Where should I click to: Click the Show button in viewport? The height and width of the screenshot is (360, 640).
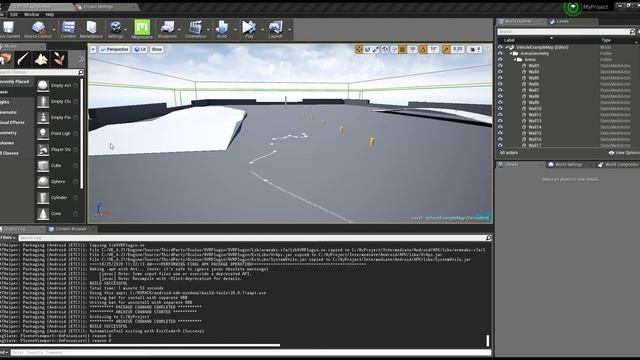click(x=156, y=49)
